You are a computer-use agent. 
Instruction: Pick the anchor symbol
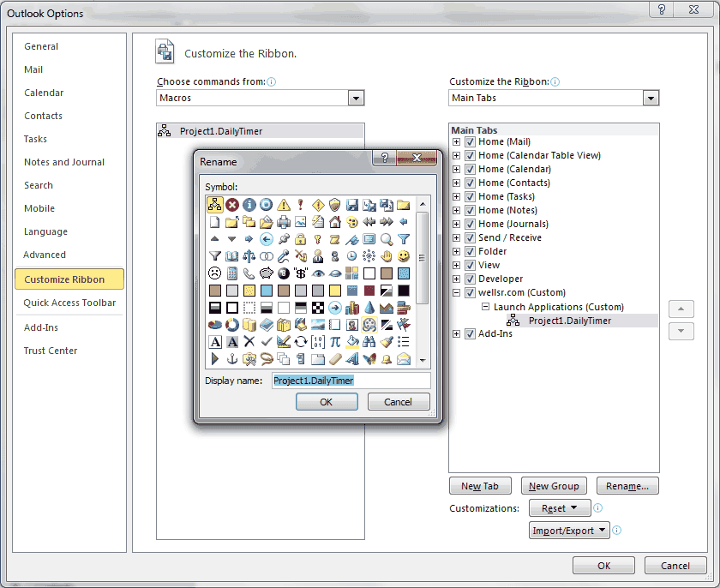click(x=231, y=359)
